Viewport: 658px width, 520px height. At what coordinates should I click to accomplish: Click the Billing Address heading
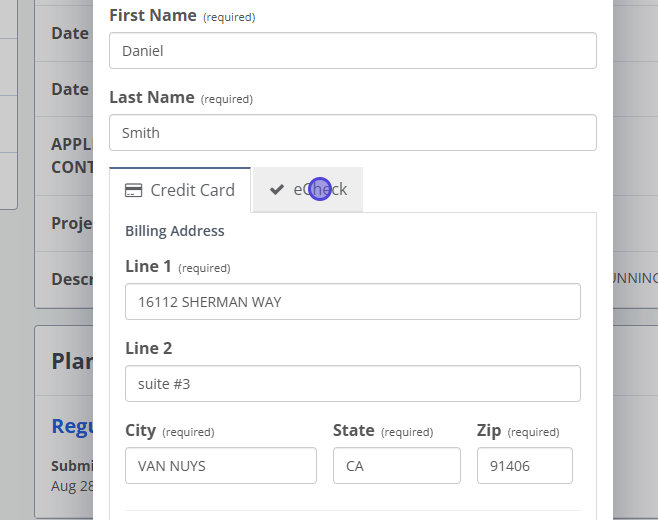[x=175, y=231]
